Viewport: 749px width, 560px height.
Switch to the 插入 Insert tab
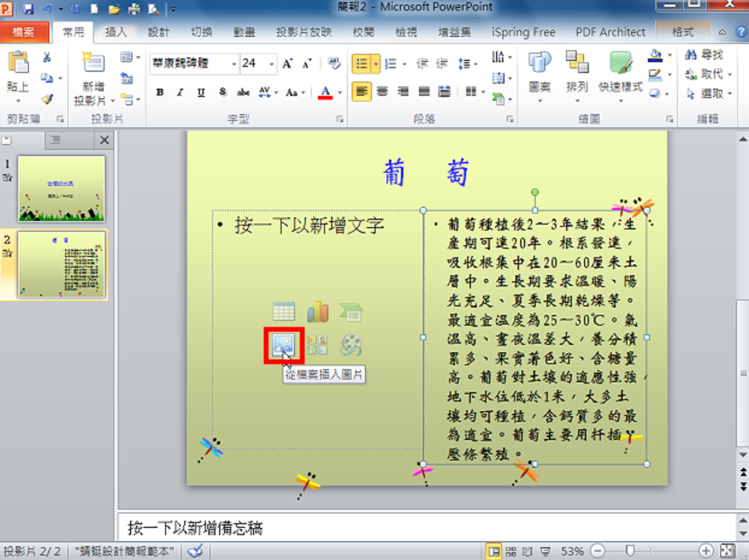coord(116,32)
